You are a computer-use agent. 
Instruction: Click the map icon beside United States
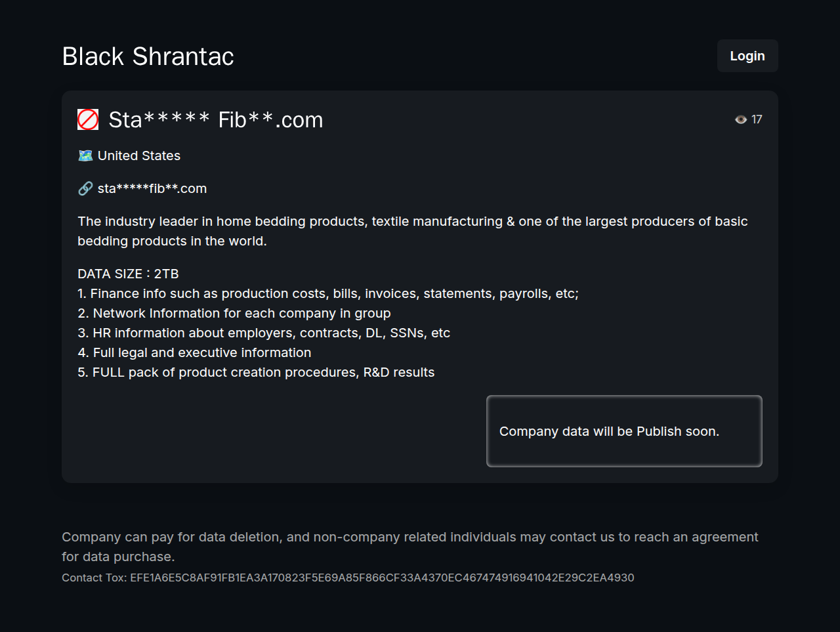point(85,156)
